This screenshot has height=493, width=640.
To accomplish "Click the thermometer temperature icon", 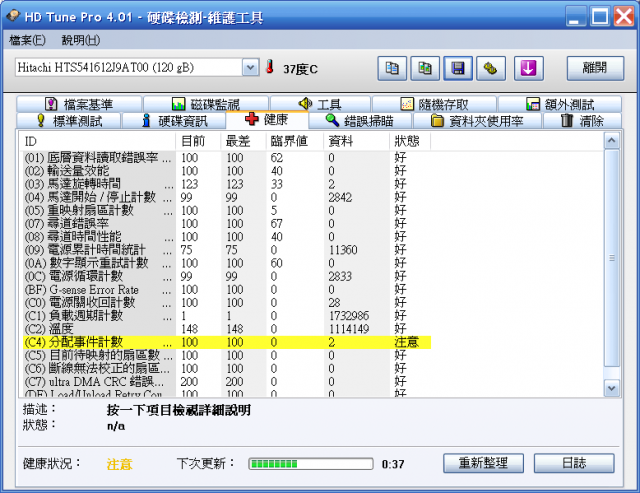I will click(x=269, y=67).
